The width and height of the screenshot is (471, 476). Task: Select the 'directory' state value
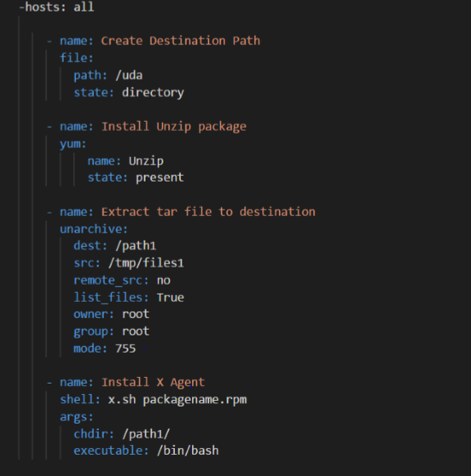pos(153,92)
